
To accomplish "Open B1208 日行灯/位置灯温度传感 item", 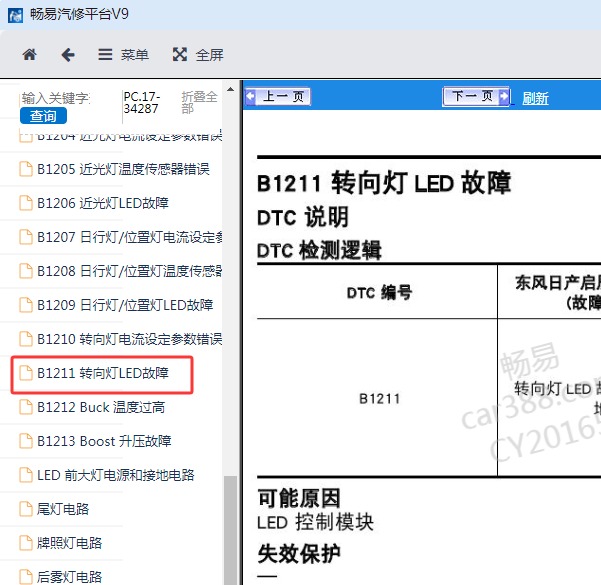I will point(130,271).
